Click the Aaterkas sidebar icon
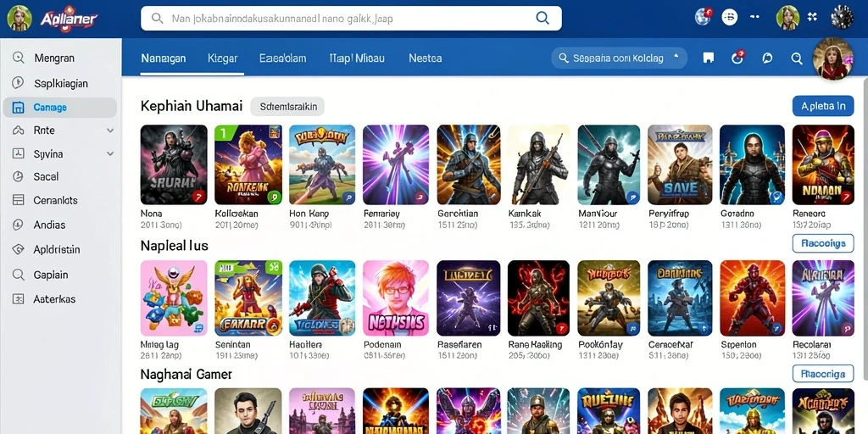The width and height of the screenshot is (868, 434). pos(19,299)
